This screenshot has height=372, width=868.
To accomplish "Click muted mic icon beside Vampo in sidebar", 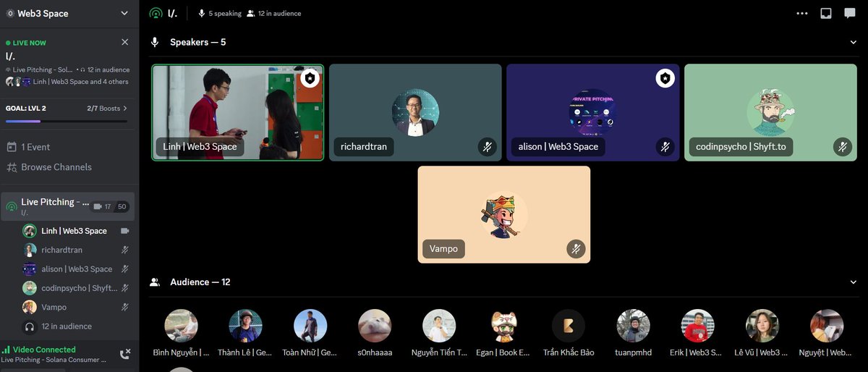I will pyautogui.click(x=125, y=307).
